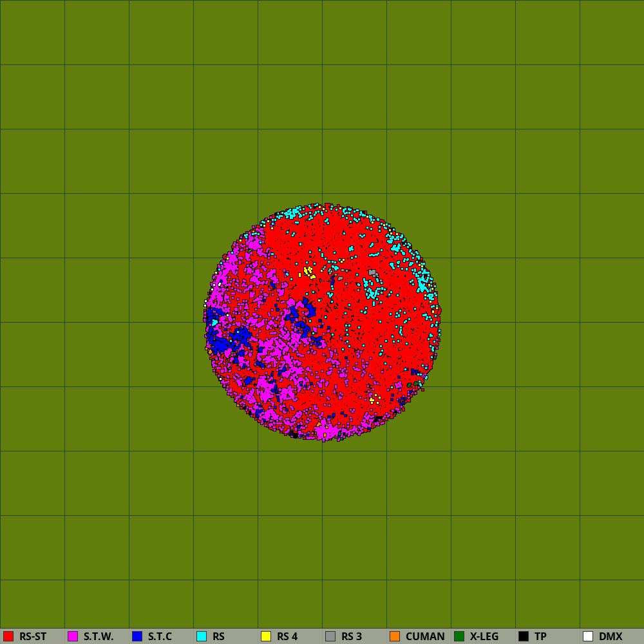This screenshot has width=644, height=644.
Task: Select the gray RS 3 legend swatch
Action: click(330, 636)
